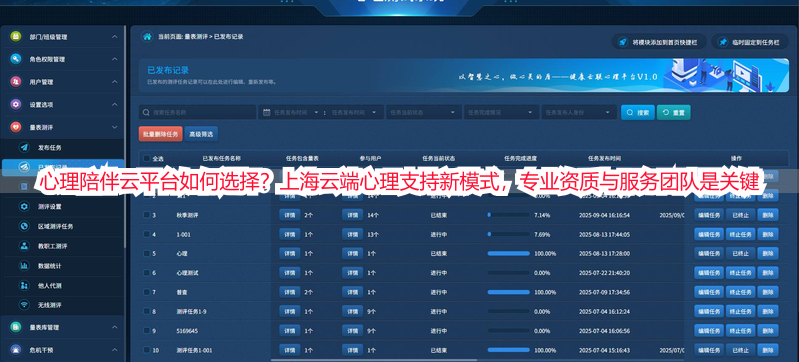Click the 测评设置 gear icon
The height and width of the screenshot is (362, 799).
click(24, 206)
